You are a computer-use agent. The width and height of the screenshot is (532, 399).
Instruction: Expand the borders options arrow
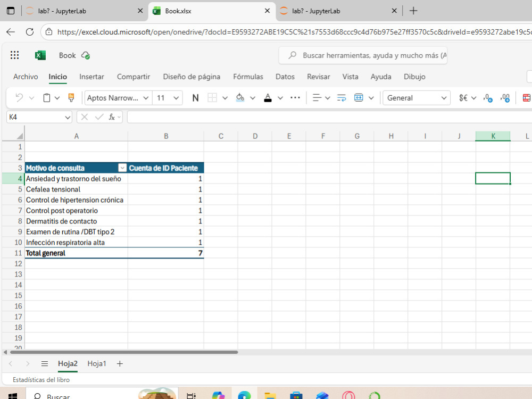click(x=225, y=98)
